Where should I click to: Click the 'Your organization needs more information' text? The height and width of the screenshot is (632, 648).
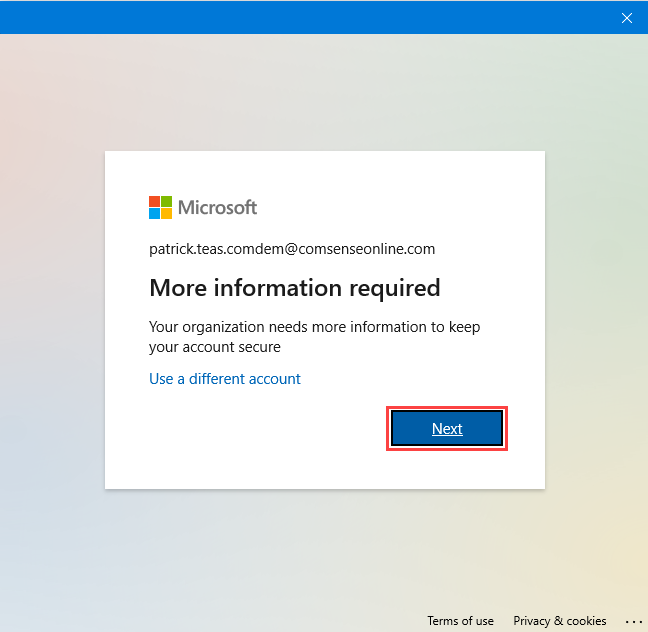pyautogui.click(x=314, y=337)
